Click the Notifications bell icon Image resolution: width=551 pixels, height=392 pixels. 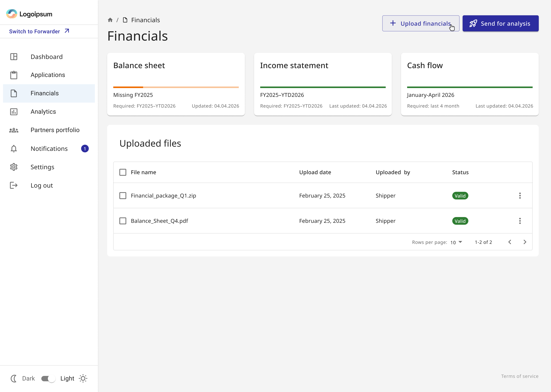[x=14, y=149]
